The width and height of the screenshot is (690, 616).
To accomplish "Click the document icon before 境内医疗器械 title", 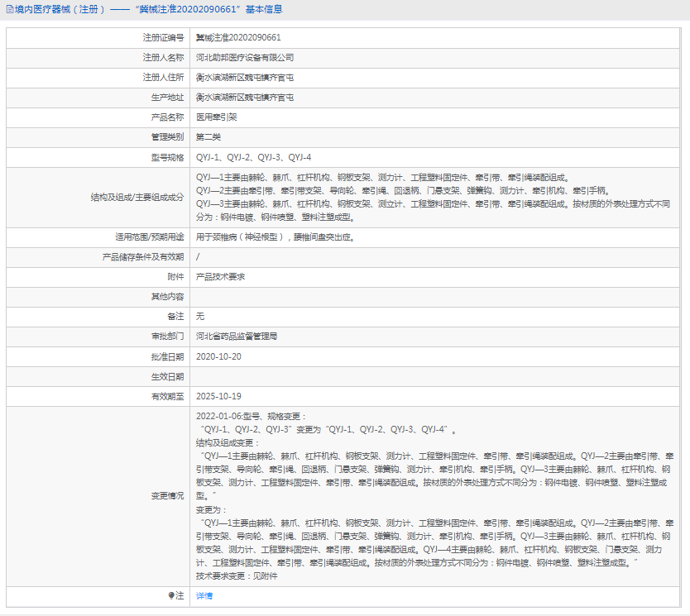I will 10,9.
